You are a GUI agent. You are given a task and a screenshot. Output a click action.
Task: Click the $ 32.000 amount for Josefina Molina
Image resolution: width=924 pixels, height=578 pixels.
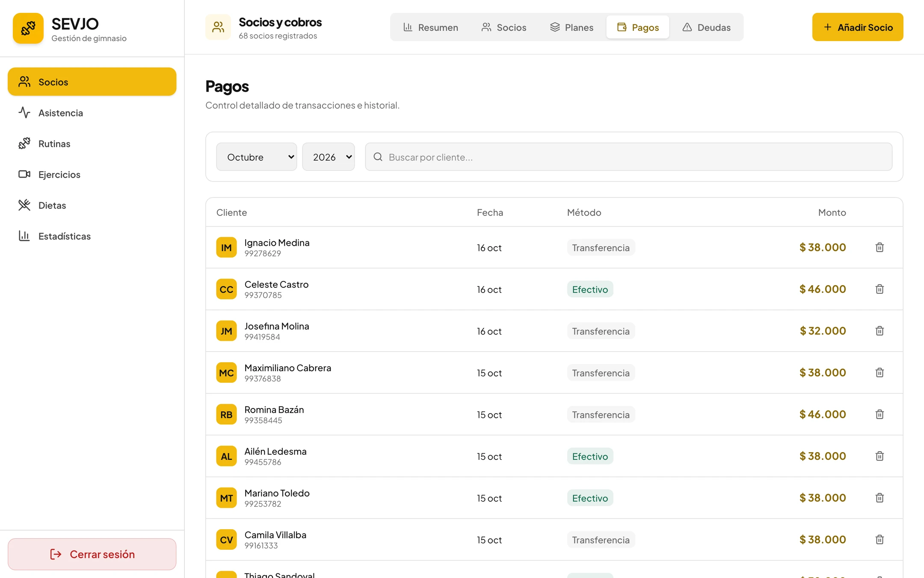tap(823, 331)
